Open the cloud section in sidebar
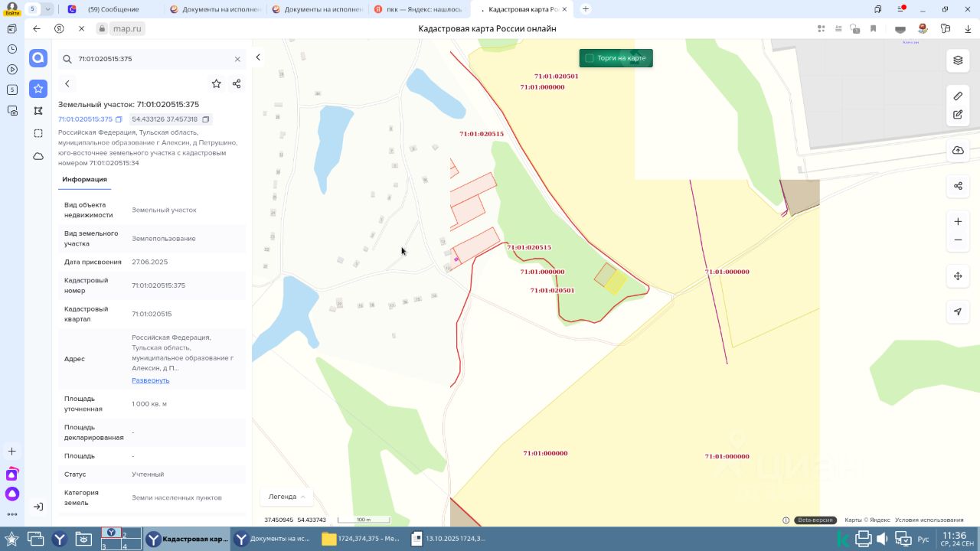980x551 pixels. 38,156
